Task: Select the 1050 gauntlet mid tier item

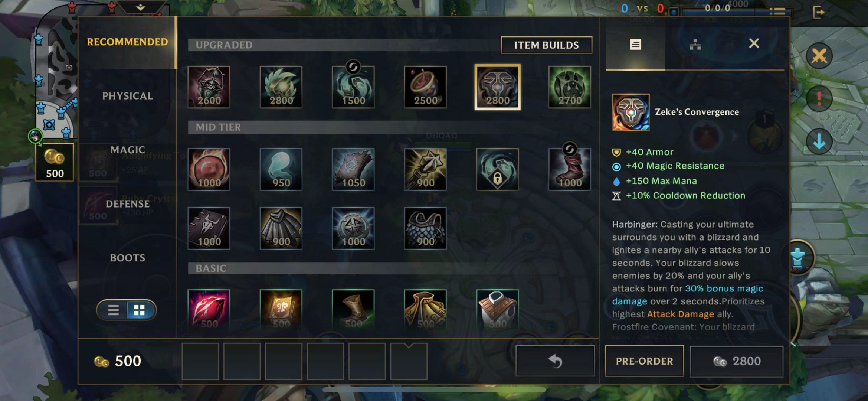Action: (x=353, y=169)
